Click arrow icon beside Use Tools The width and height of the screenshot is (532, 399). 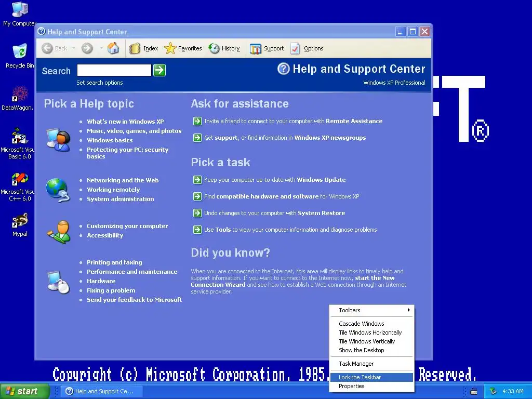click(197, 230)
